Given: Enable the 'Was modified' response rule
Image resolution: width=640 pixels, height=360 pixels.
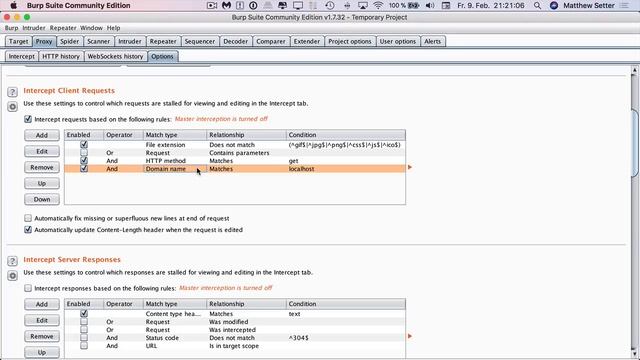Looking at the screenshot, I should pyautogui.click(x=84, y=322).
